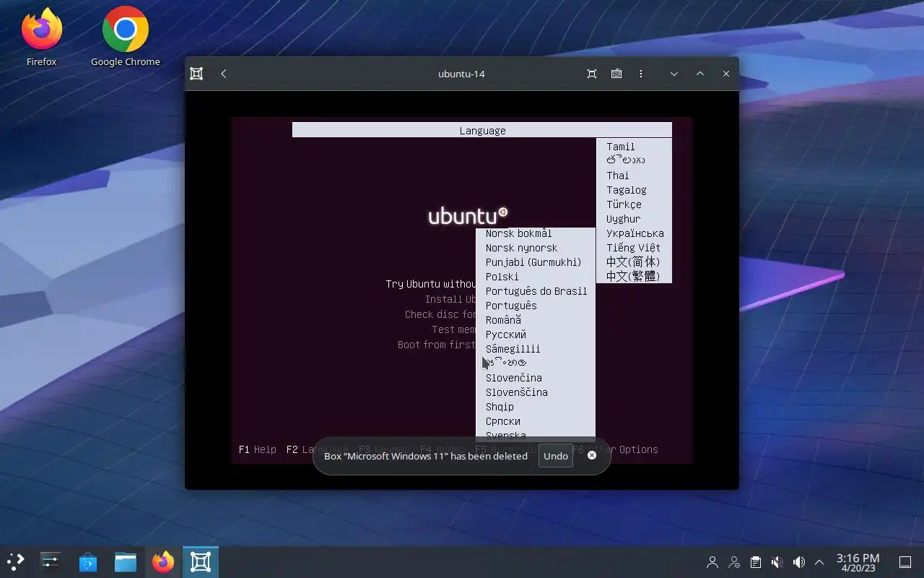Click the user with minus tray icon
Screen dimensions: 924x578
tap(734, 562)
